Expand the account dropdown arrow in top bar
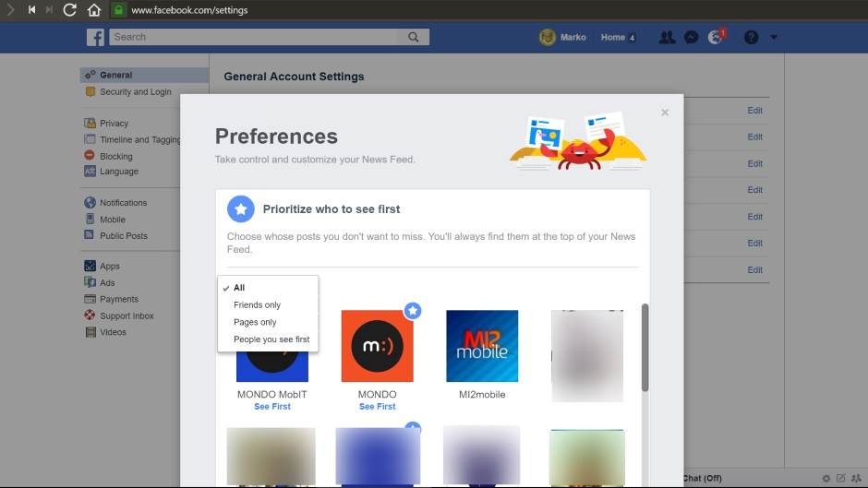 (x=774, y=38)
